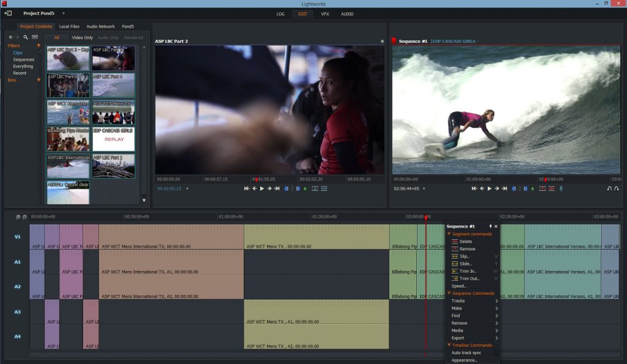Screen dimensions: 627x364
Task: Toggle the A3 audio track selector
Action: point(17,312)
